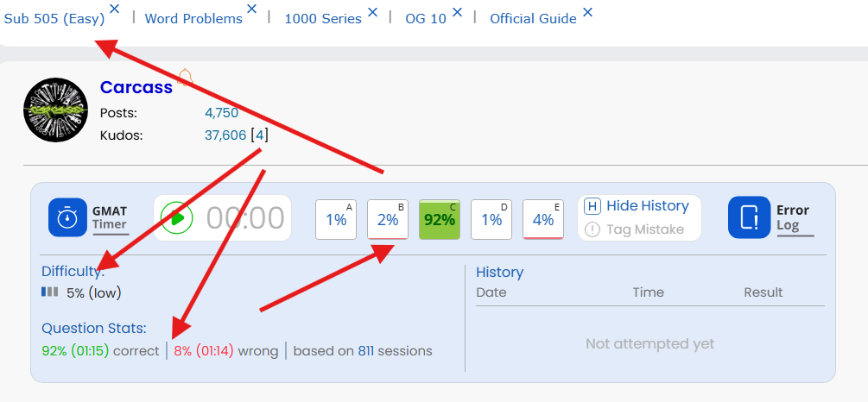Select answer choice E showing 4%
This screenshot has height=402, width=868.
point(543,219)
